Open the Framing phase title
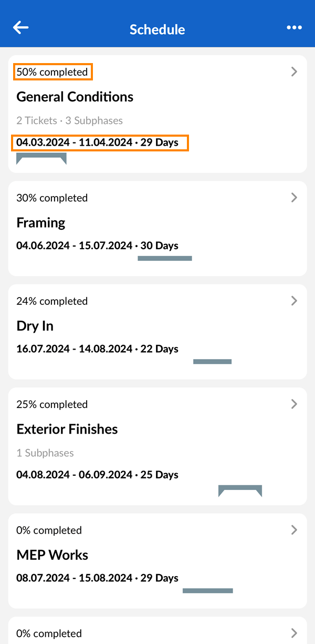The width and height of the screenshot is (315, 644). 41,222
